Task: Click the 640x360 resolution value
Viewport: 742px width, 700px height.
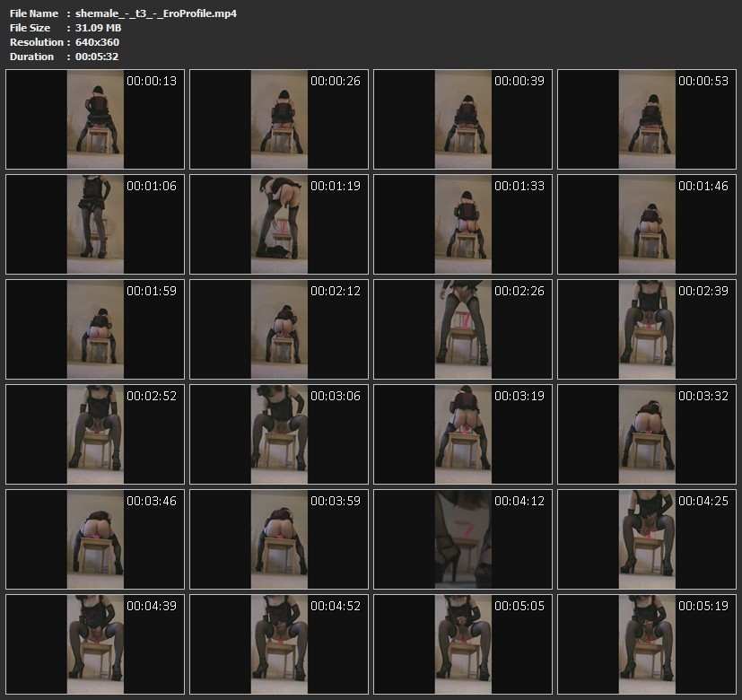Action: 97,42
